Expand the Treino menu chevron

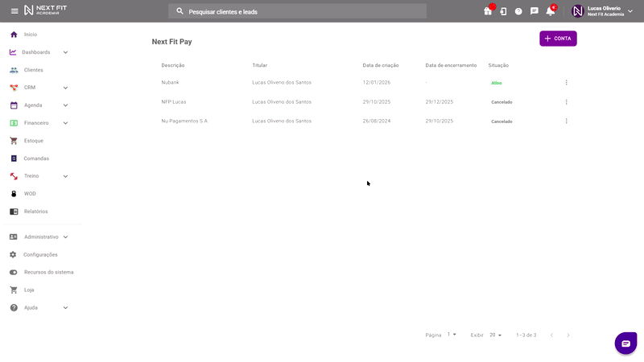65,176
